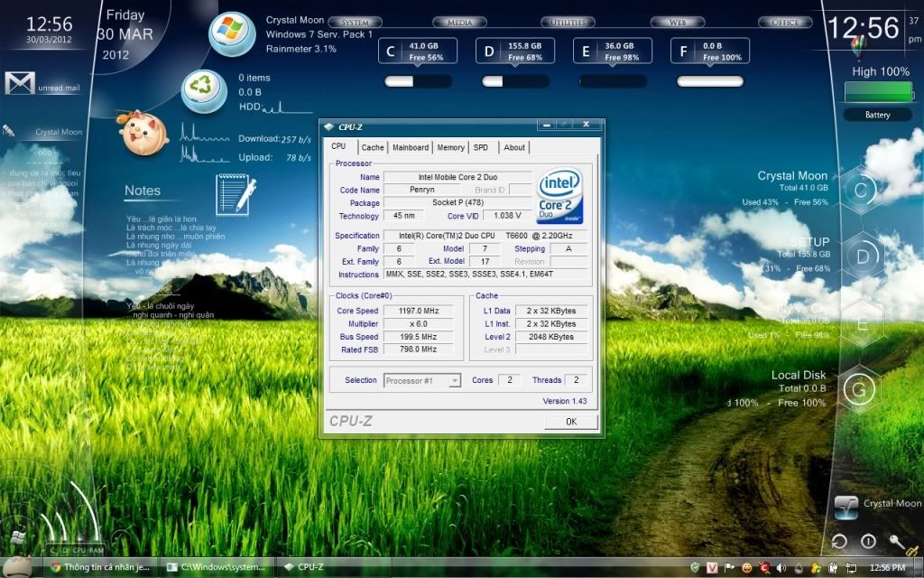Screen dimensions: 924x578
Task: Click the key lock icon
Action: (896, 541)
